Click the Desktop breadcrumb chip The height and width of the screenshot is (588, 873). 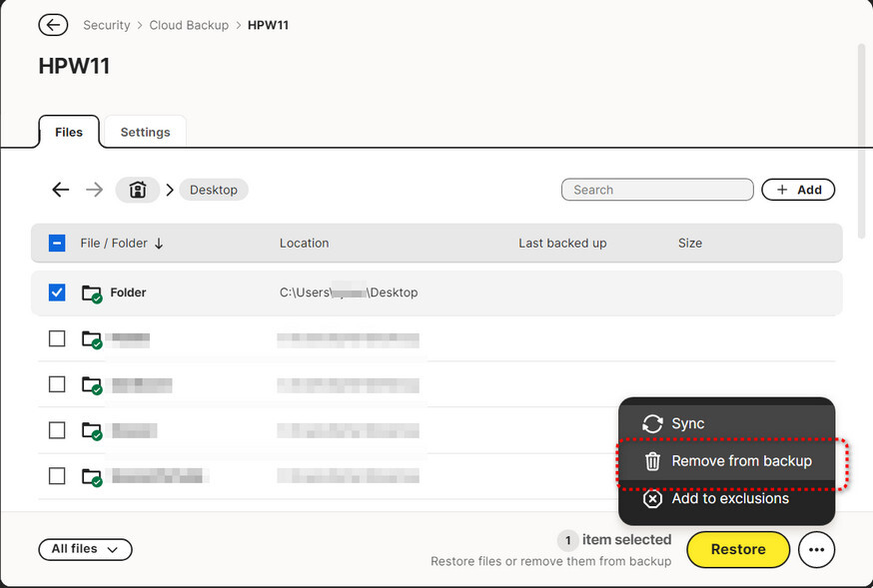(214, 190)
